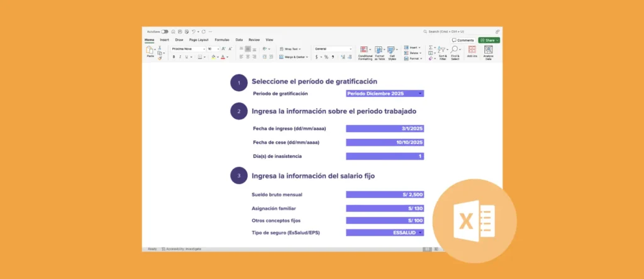Click the Paste clipboard icon
Screen dimensions: 644x279
[x=150, y=51]
